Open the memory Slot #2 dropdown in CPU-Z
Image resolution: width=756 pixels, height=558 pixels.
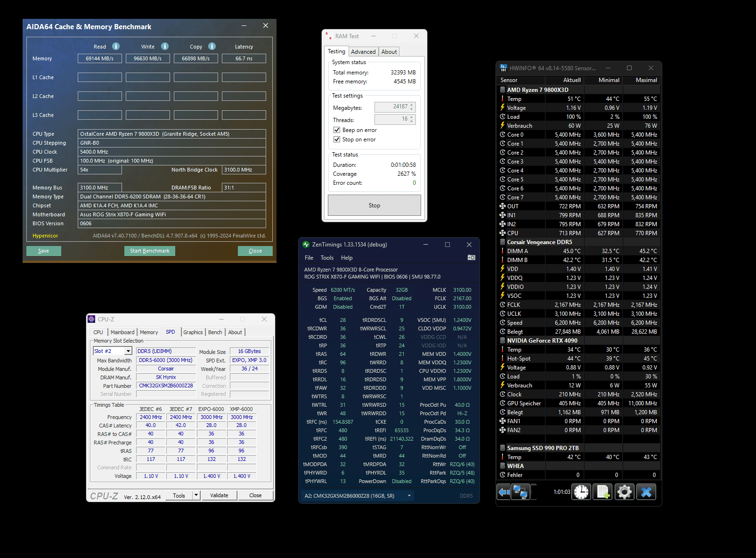pos(128,351)
